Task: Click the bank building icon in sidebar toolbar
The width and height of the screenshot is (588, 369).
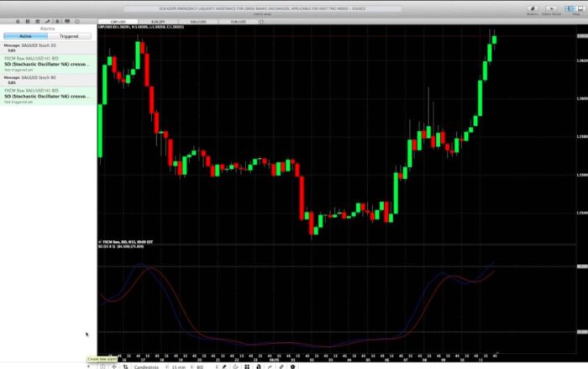Action: pos(37,21)
